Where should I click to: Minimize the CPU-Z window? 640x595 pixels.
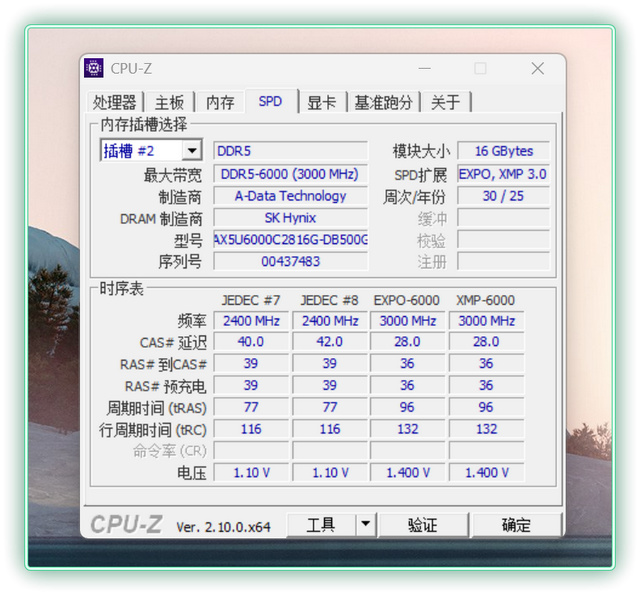pos(424,68)
